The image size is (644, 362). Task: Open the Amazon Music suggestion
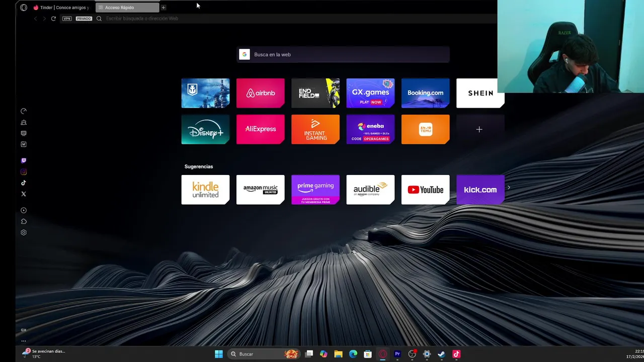[x=261, y=190]
